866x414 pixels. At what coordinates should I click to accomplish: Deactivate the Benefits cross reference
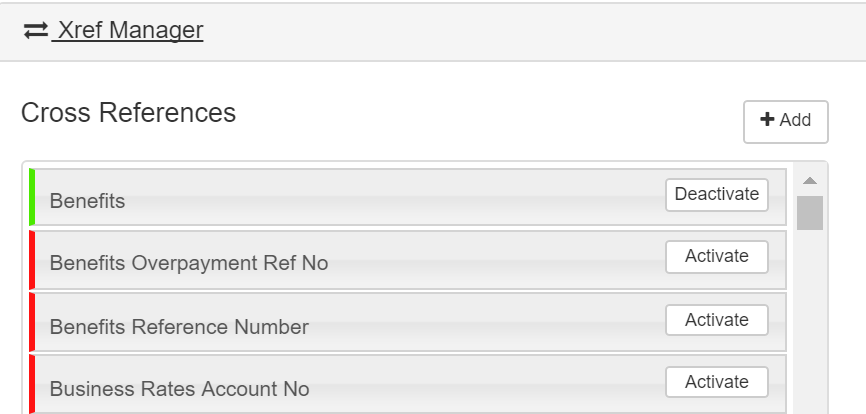(x=716, y=195)
